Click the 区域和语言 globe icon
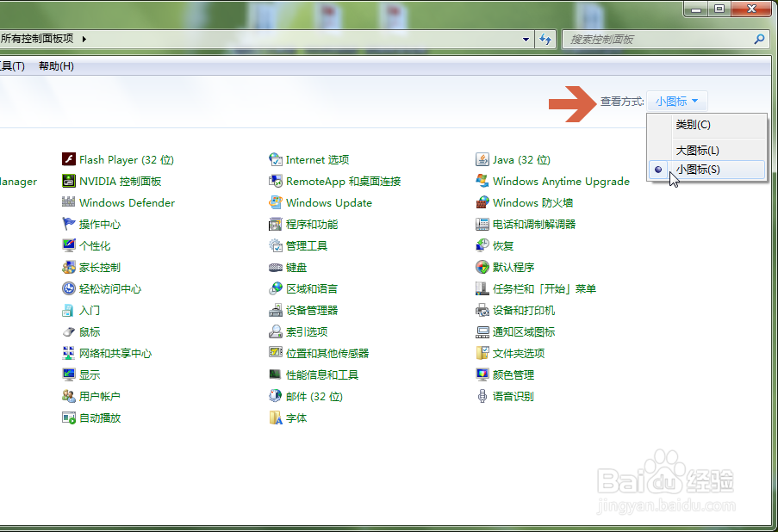The image size is (778, 532). tap(276, 288)
